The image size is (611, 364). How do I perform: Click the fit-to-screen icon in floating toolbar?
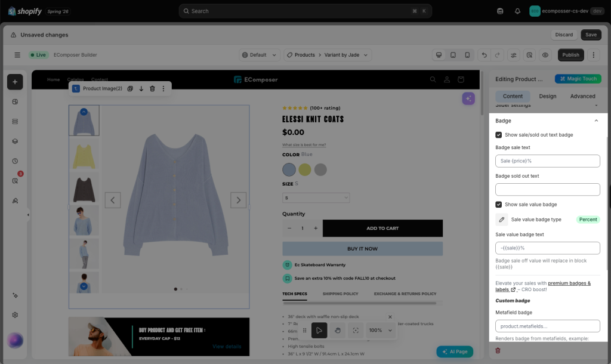tap(356, 331)
